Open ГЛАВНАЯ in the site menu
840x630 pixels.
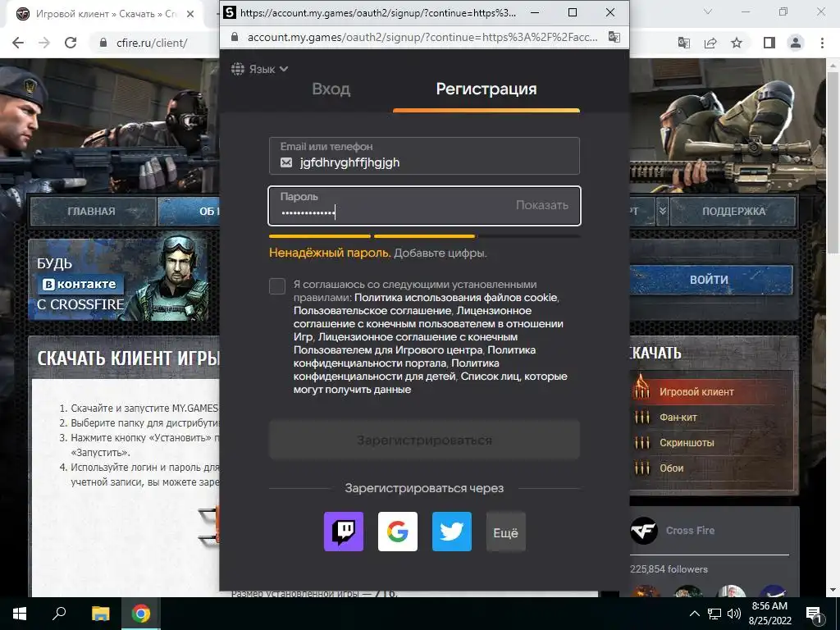(x=92, y=211)
